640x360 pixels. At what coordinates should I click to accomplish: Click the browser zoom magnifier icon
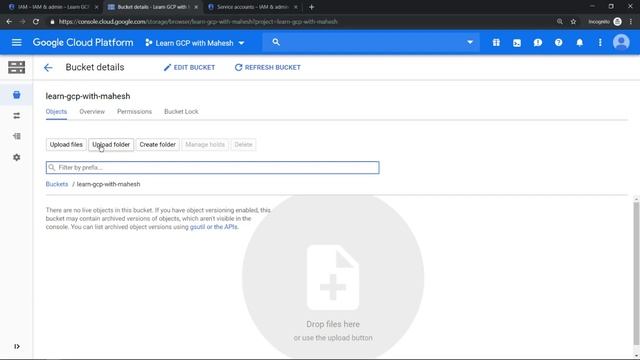click(x=560, y=22)
